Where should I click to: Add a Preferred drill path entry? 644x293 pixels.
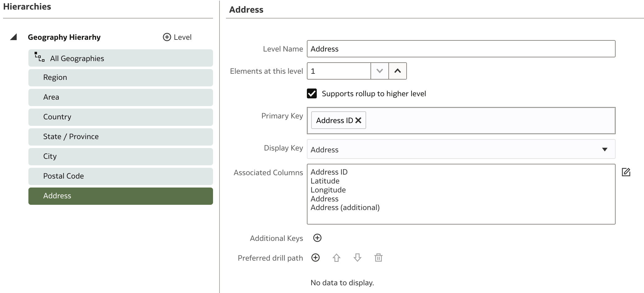pyautogui.click(x=316, y=258)
